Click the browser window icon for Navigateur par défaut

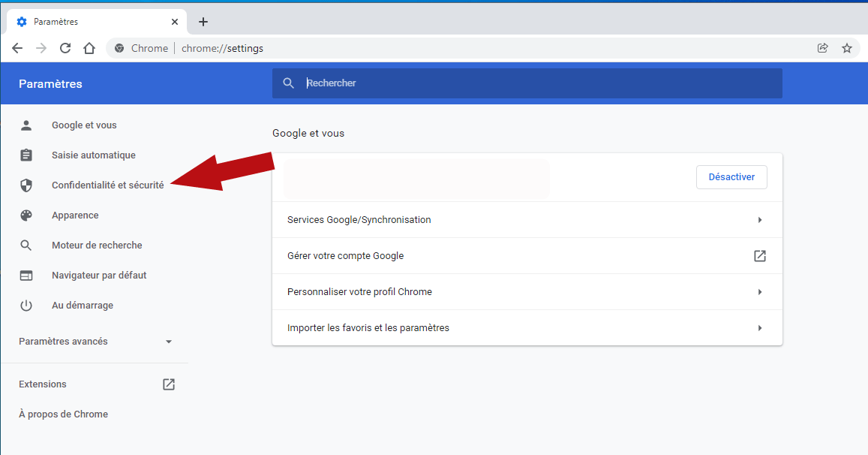pyautogui.click(x=26, y=276)
